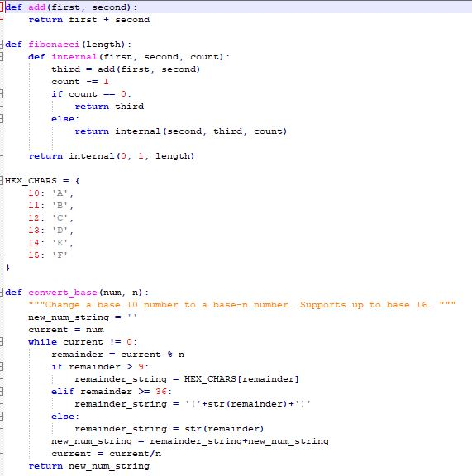
Task: Click the dictionary entry "13: 'D',"
Action: pos(50,231)
